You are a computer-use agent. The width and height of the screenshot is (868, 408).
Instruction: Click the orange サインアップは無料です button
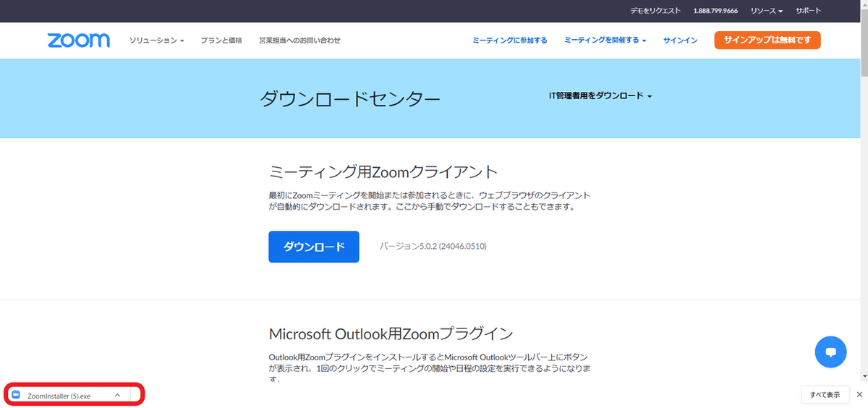[x=767, y=40]
